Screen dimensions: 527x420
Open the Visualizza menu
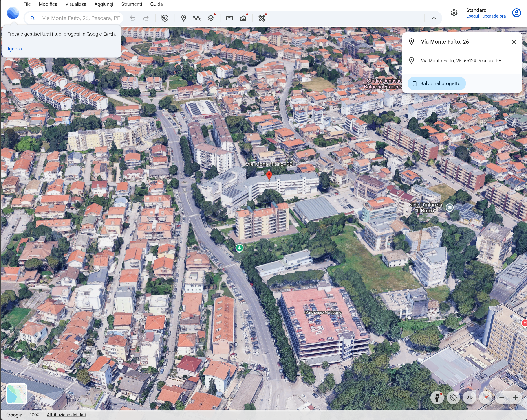76,4
